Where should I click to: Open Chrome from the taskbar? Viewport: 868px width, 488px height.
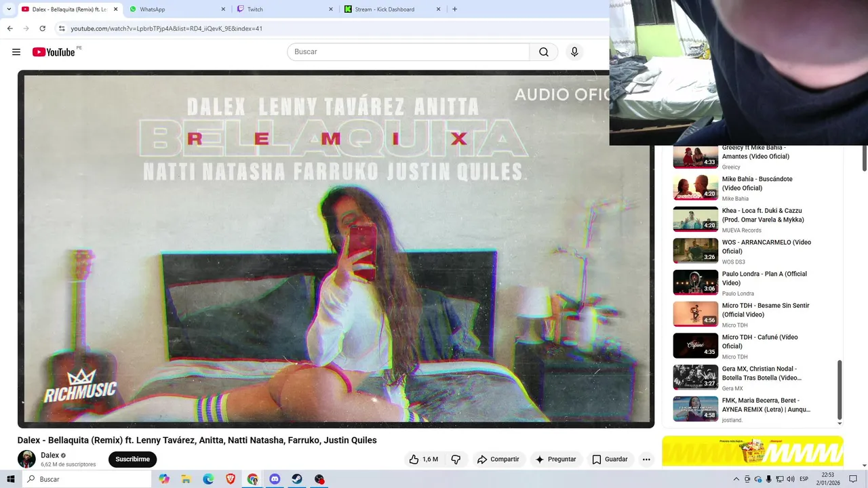(x=252, y=479)
